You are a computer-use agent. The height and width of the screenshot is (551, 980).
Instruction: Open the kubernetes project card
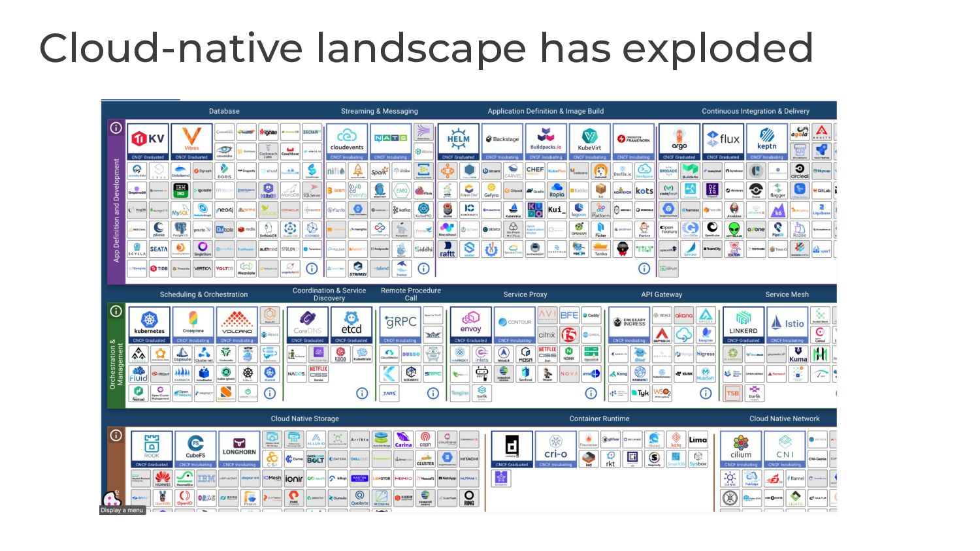click(150, 325)
